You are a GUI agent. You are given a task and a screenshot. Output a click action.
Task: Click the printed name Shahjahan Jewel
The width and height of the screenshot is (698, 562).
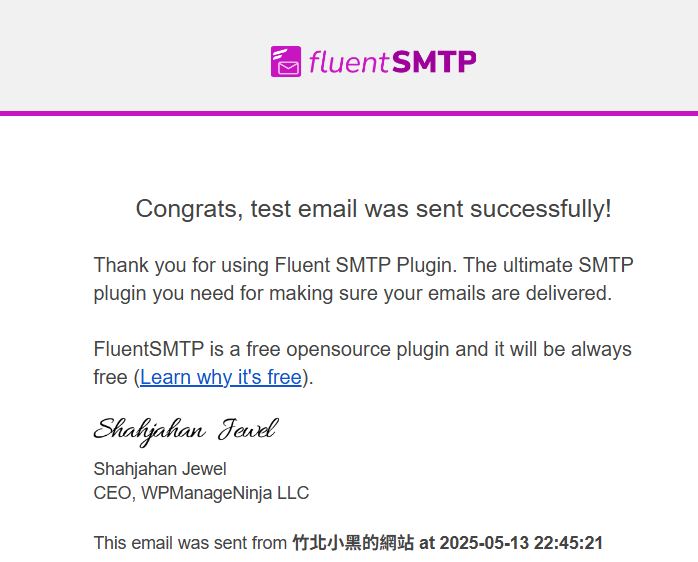coord(160,469)
